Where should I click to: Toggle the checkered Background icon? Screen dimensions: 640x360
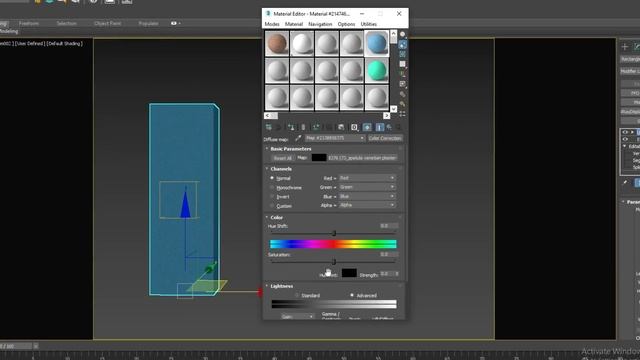[x=402, y=54]
